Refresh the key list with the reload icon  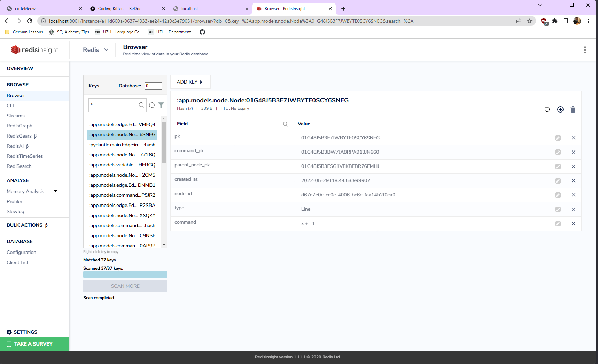coord(152,105)
